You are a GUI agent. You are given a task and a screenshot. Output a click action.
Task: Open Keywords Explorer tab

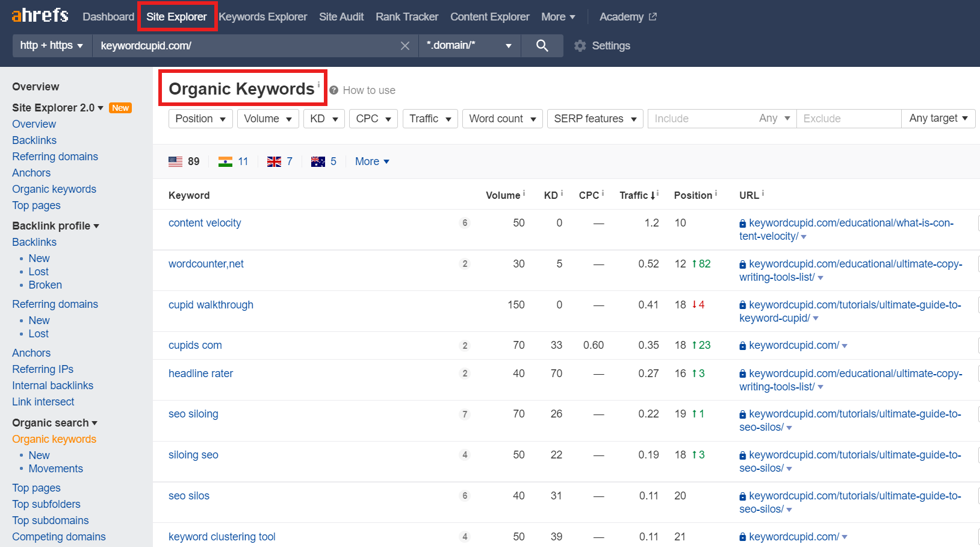(262, 17)
